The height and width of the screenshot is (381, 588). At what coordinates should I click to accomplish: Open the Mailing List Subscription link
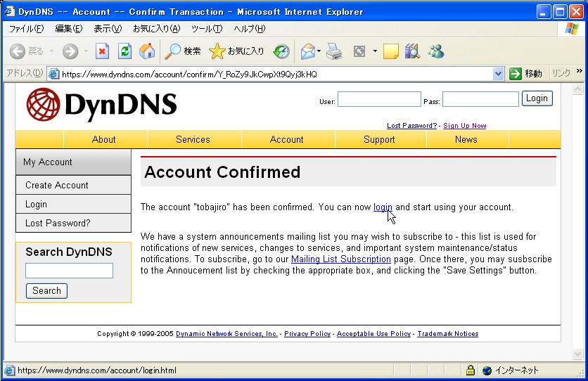[x=341, y=259]
